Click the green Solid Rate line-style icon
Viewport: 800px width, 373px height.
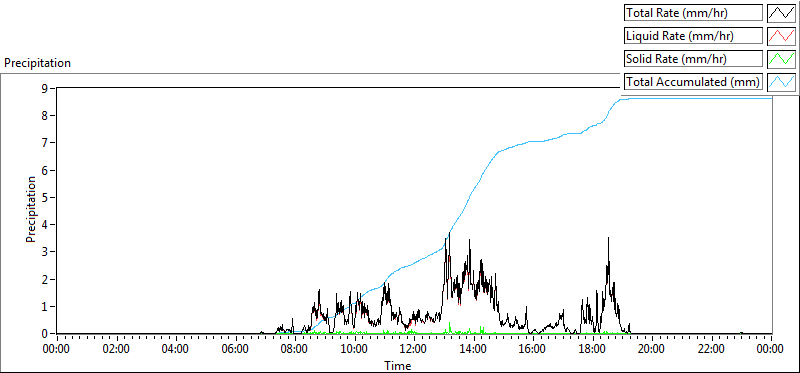pyautogui.click(x=782, y=58)
